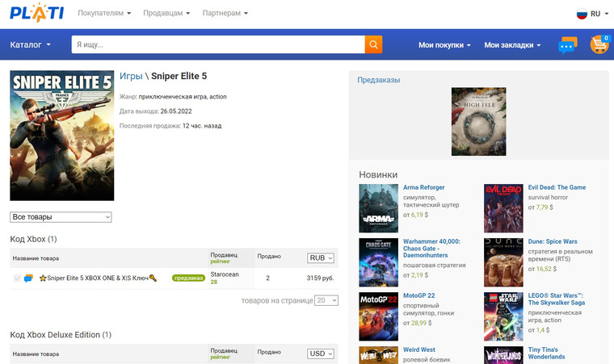The height and width of the screenshot is (364, 614).
Task: Open the Партнерам menu
Action: [225, 13]
